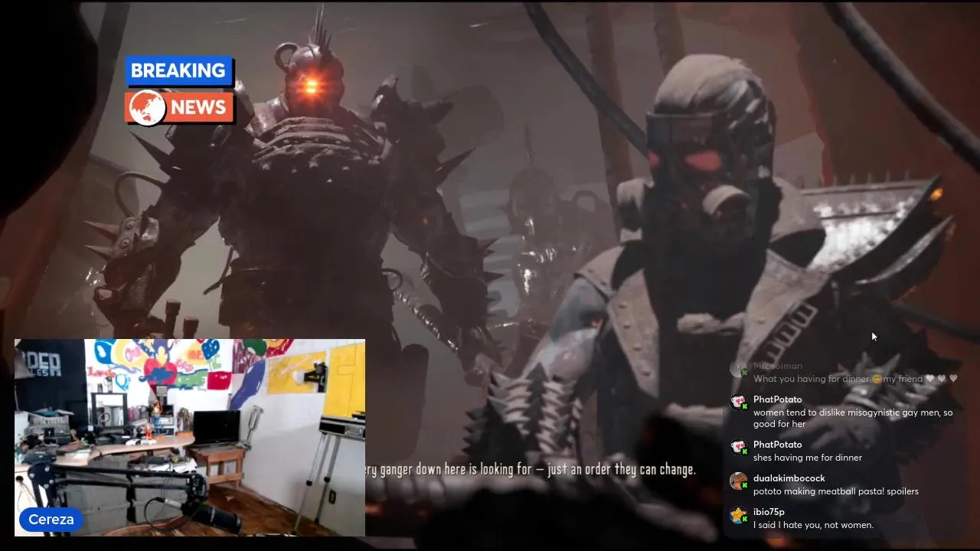
Task: Click username PhatPotato above 'women tend to dislike'
Action: pos(777,399)
